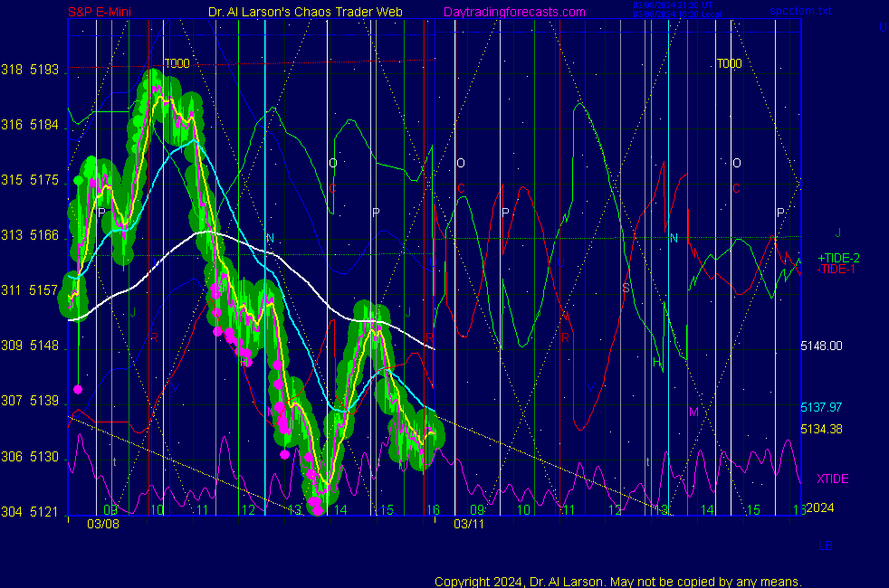
Task: Click the "03/08/2024 21:20 UT" timestamp
Action: point(673,5)
